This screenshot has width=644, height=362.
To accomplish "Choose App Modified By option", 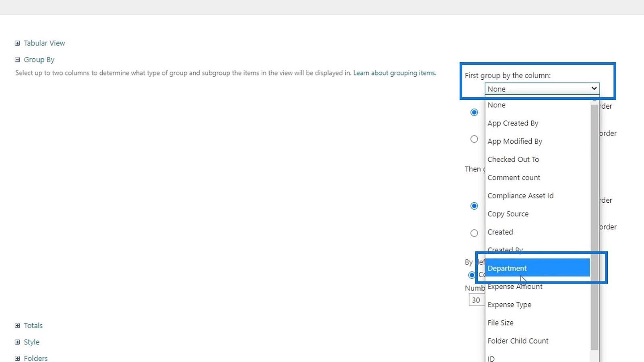I will [x=537, y=141].
